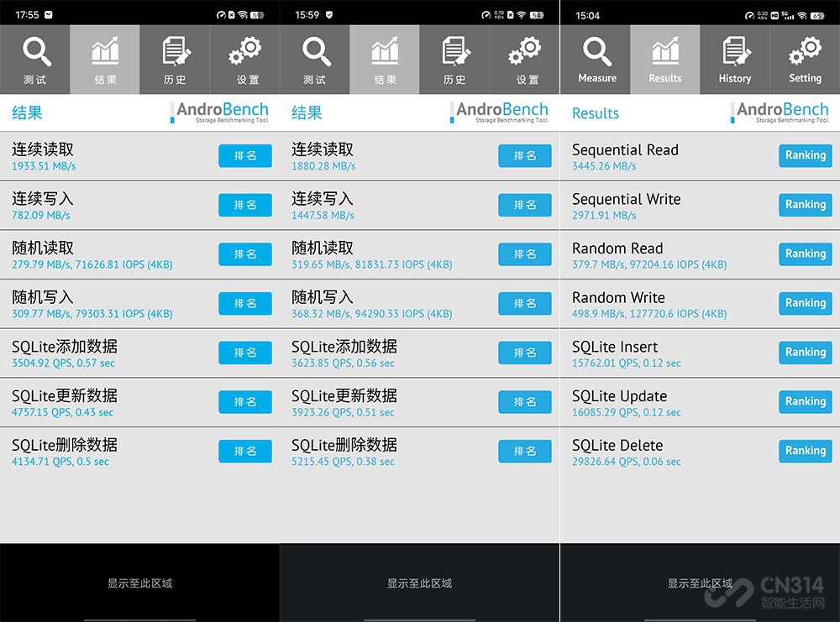Tap the AndroBench logo in English screen
The width and height of the screenshot is (840, 622).
click(781, 112)
